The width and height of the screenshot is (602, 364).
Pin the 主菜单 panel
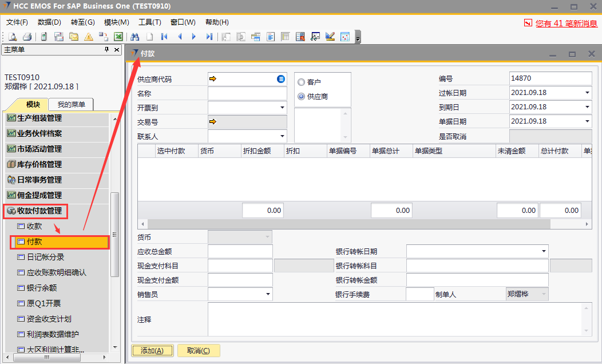[106, 50]
